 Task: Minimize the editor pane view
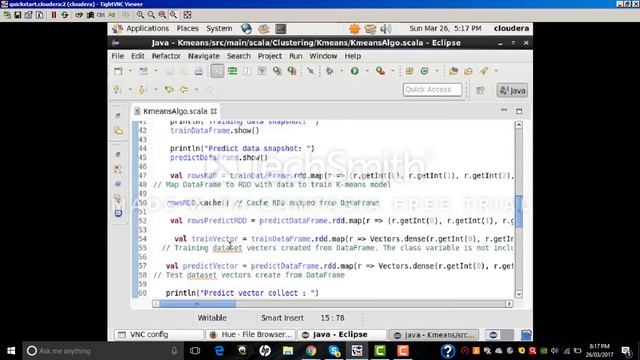pos(504,110)
